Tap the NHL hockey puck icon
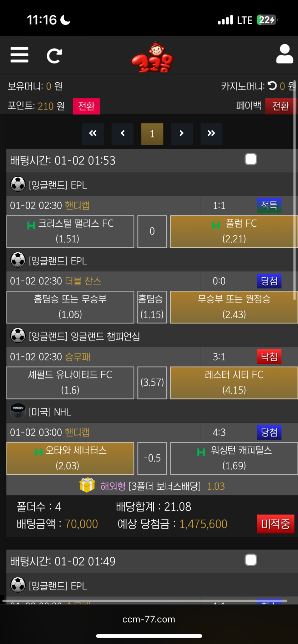 click(x=18, y=412)
